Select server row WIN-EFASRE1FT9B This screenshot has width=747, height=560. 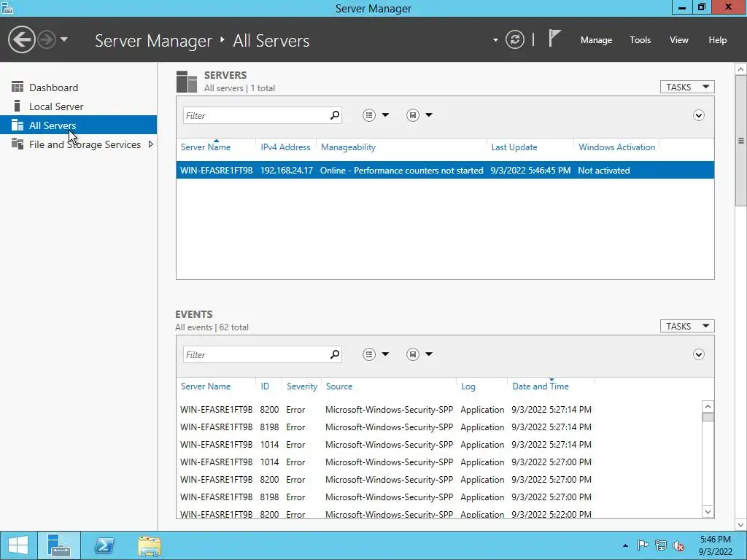pos(445,171)
